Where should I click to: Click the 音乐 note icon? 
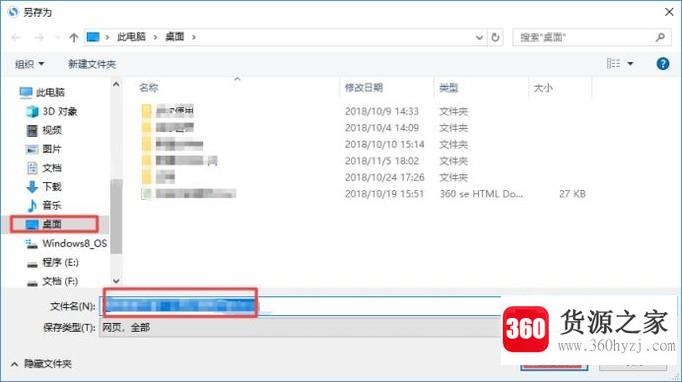pyautogui.click(x=32, y=205)
